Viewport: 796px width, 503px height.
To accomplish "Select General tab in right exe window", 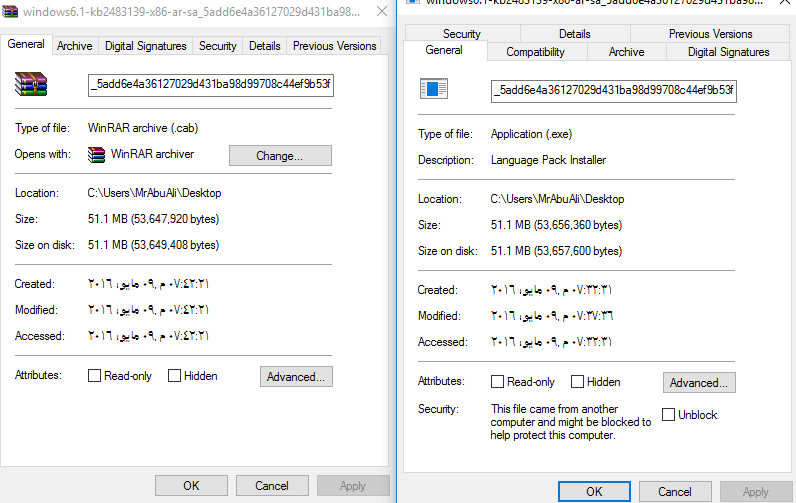I will [444, 50].
